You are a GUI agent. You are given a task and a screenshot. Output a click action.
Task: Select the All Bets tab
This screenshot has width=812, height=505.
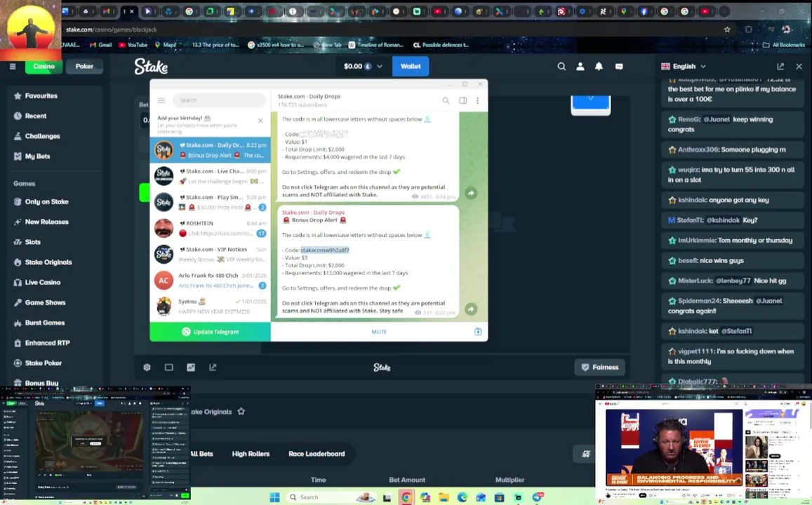pyautogui.click(x=202, y=454)
